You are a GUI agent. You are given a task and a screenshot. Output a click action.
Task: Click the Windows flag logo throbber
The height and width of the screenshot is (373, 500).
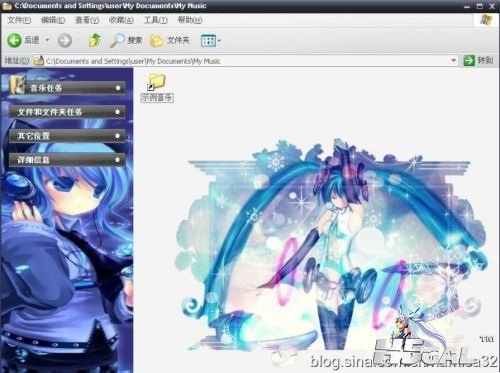click(486, 20)
